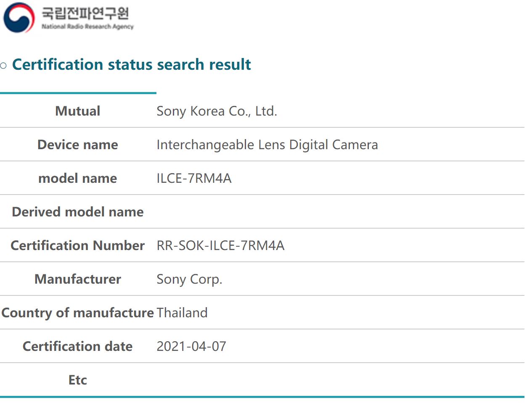Select the Derived model name label

78,212
